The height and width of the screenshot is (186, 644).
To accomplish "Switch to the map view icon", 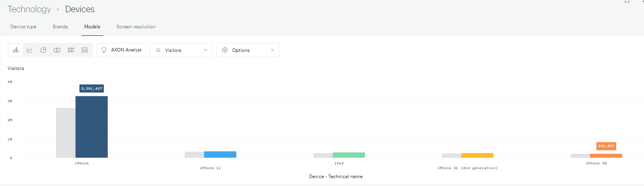I will point(71,50).
